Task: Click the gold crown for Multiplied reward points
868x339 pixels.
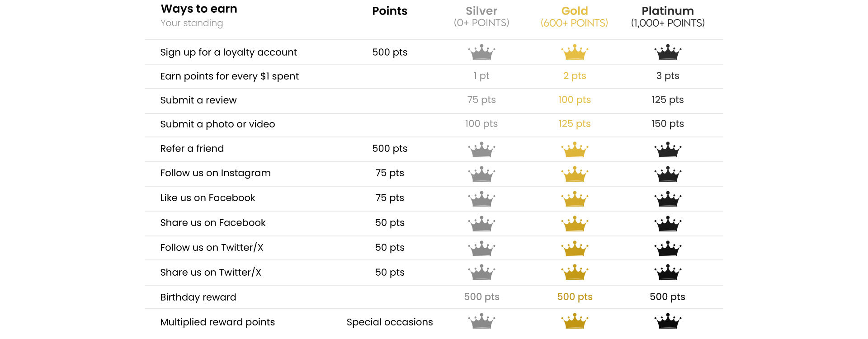Action: coord(575,321)
